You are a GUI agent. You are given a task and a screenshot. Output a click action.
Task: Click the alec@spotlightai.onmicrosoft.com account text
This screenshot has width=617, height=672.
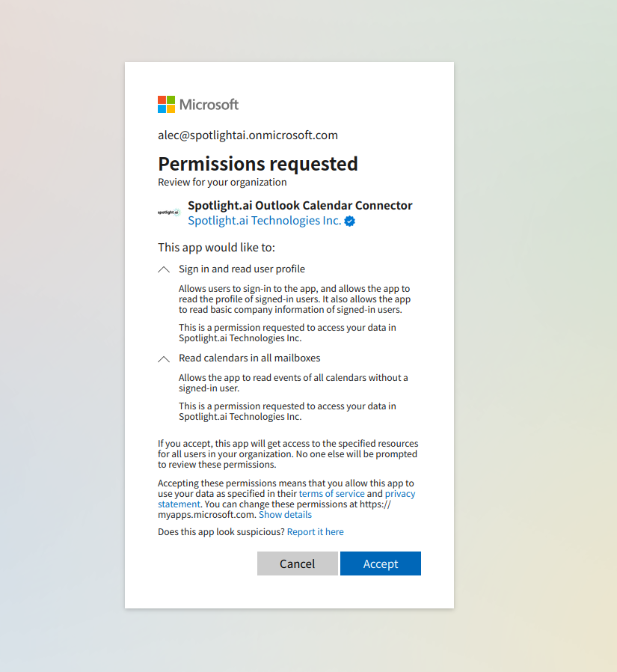click(x=248, y=135)
